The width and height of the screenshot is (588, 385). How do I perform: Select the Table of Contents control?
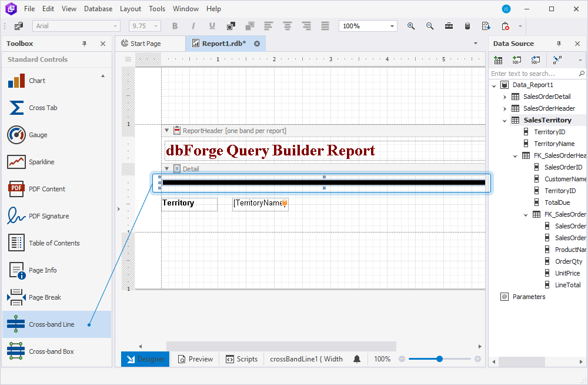(x=56, y=243)
